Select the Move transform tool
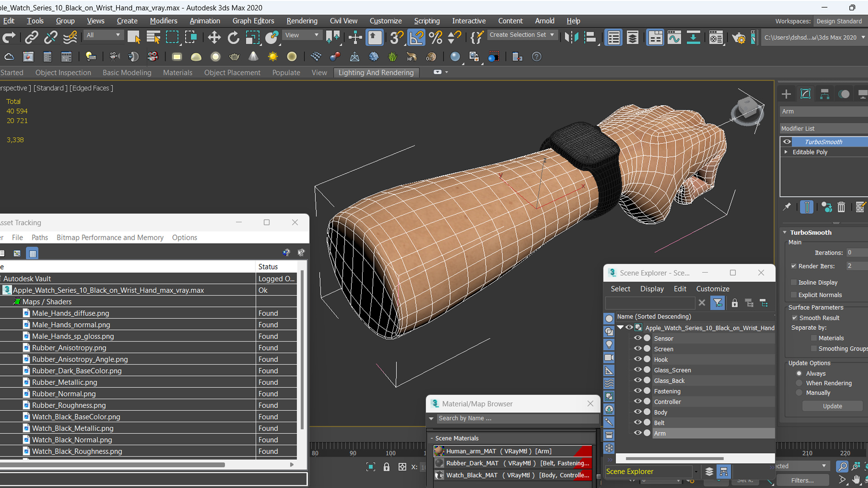The width and height of the screenshot is (868, 488). coord(214,38)
